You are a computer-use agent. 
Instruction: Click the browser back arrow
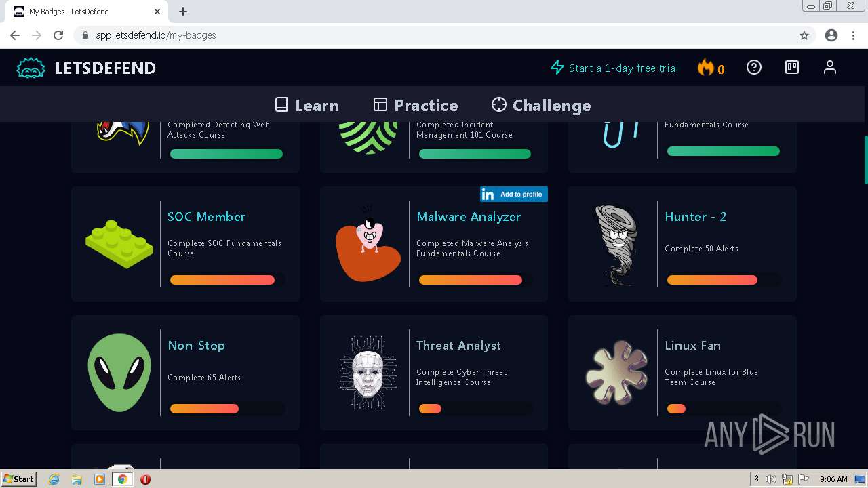pyautogui.click(x=15, y=35)
